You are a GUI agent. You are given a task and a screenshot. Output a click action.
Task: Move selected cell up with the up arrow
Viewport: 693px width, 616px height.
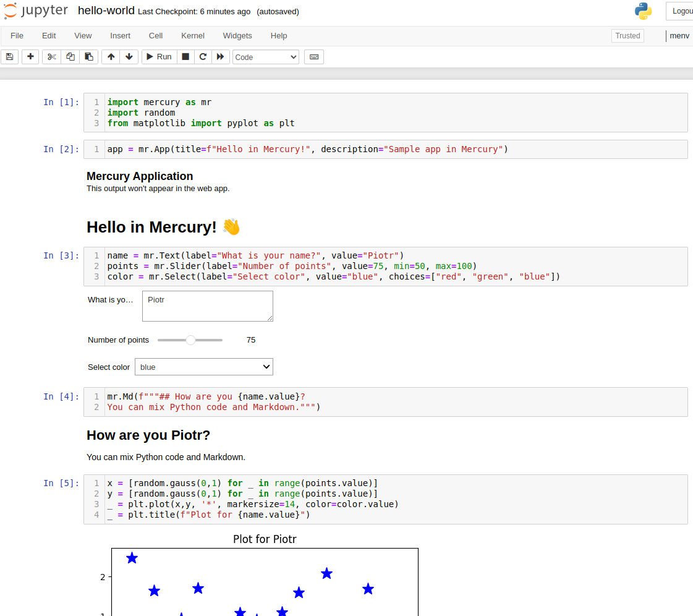tap(110, 57)
